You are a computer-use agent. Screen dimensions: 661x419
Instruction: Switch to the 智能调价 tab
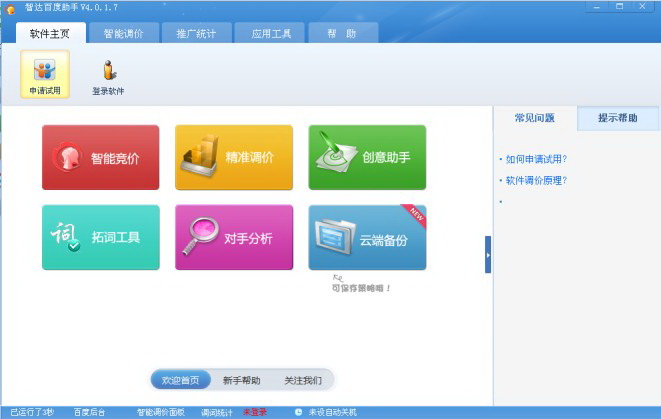124,33
